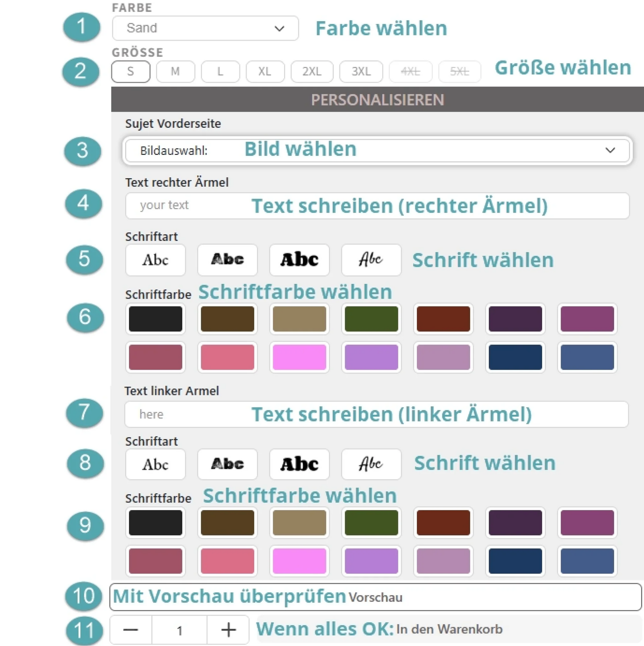Choose the bold serif Abc font style
This screenshot has width=644, height=646.
point(299,260)
